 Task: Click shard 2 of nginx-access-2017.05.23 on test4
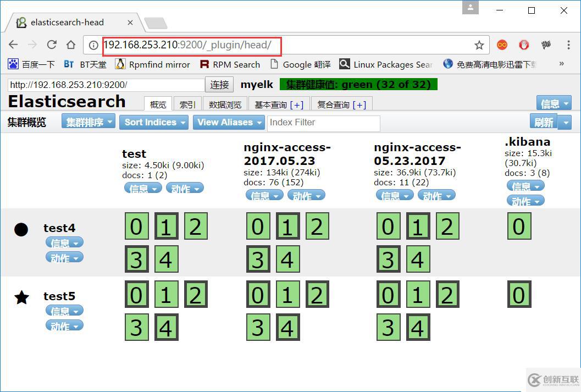(x=317, y=226)
